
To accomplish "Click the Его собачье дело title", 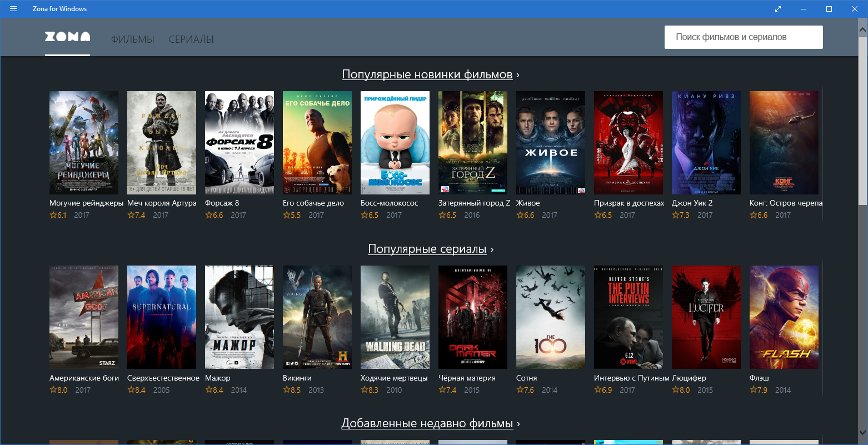I will [x=313, y=203].
